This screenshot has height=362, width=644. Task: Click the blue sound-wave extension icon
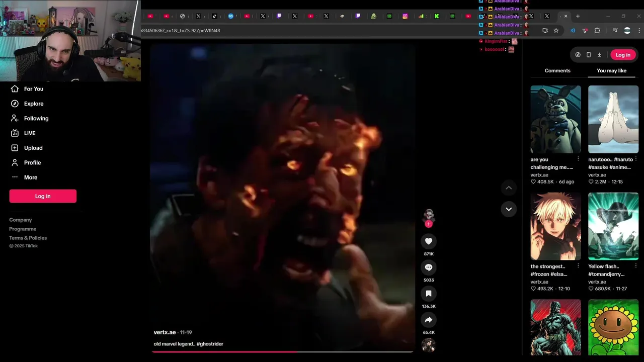573,31
